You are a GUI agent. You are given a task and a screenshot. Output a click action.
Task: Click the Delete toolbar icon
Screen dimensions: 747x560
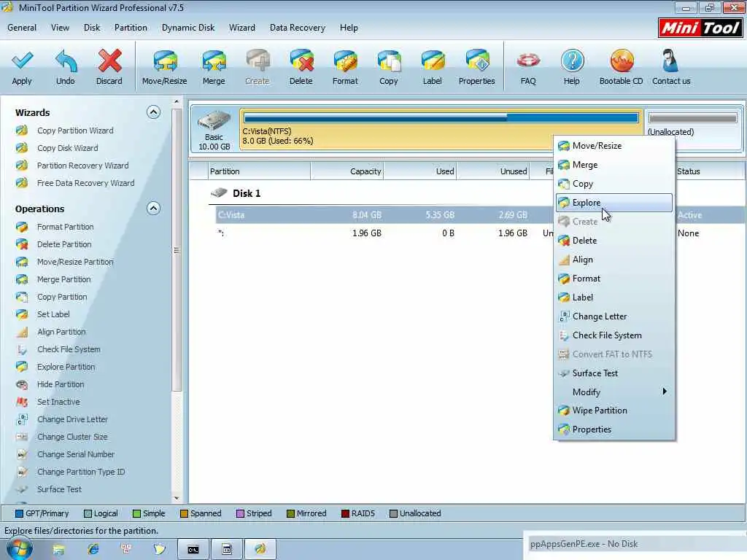click(x=301, y=61)
